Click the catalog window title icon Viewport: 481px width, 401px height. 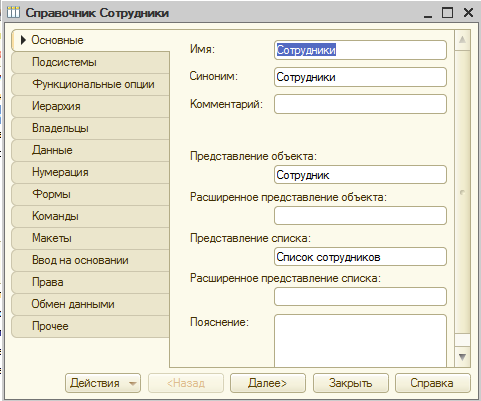click(x=13, y=12)
